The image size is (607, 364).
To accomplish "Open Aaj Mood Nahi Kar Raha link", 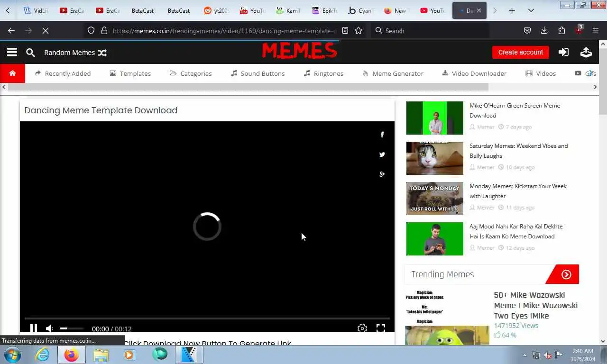I will [x=516, y=231].
